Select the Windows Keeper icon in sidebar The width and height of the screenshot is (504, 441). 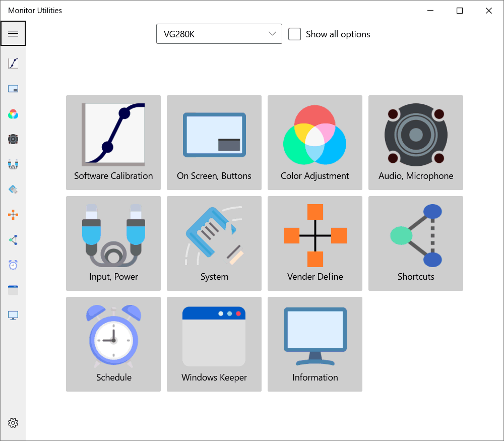coord(13,290)
